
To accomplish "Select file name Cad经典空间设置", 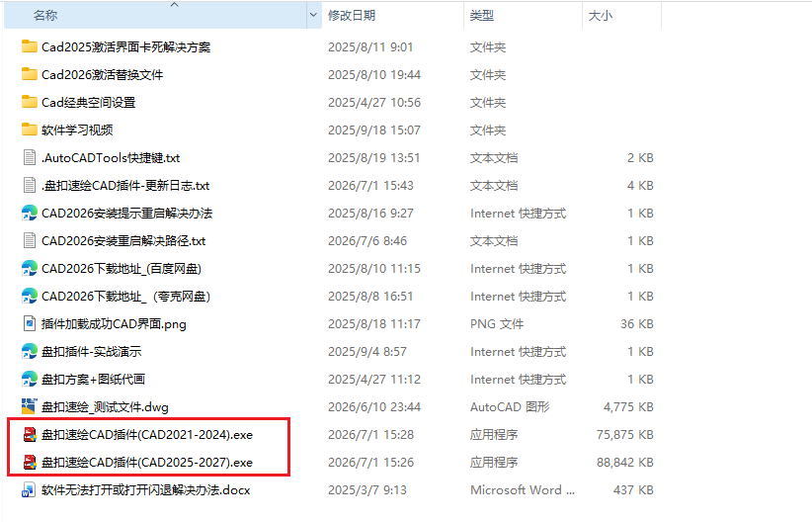I will (88, 103).
